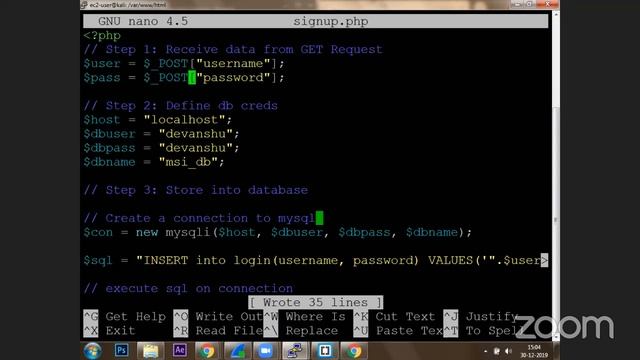Click the ^\ Replace shortcut

301,331
